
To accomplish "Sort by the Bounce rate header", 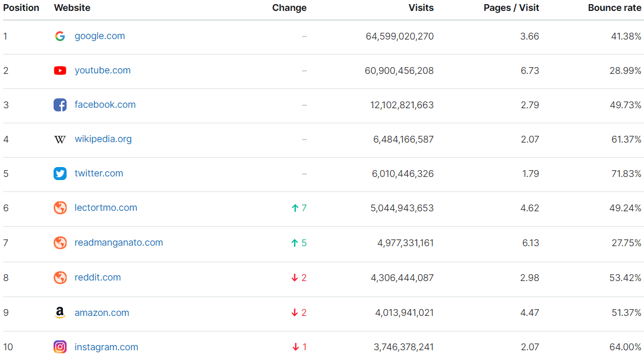I will point(614,8).
